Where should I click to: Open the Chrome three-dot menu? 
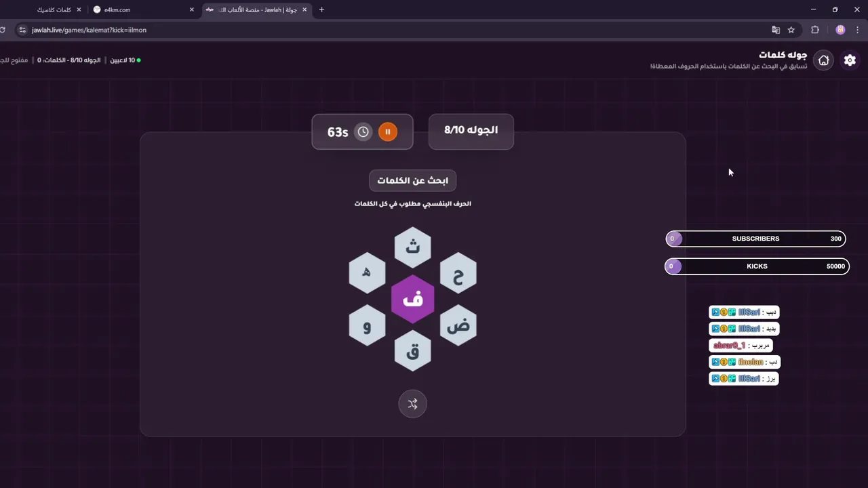coord(858,30)
